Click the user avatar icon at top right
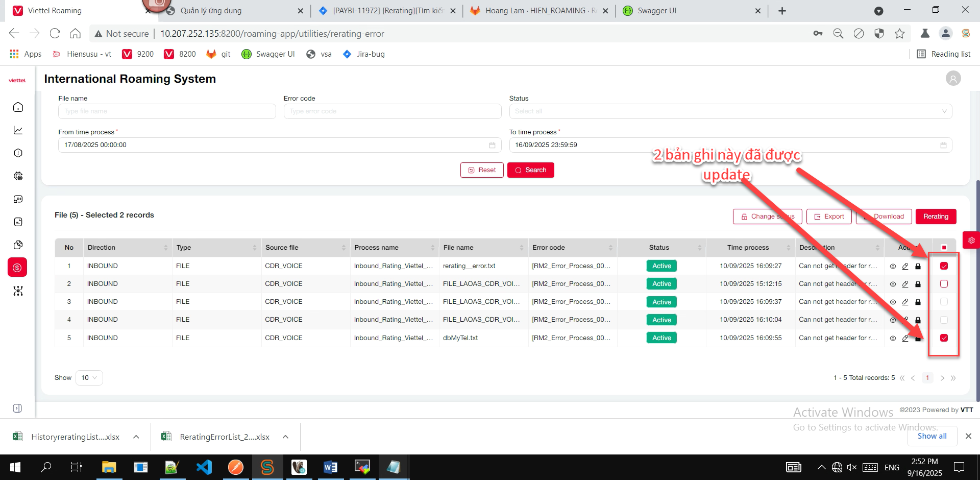This screenshot has height=480, width=980. [953, 78]
